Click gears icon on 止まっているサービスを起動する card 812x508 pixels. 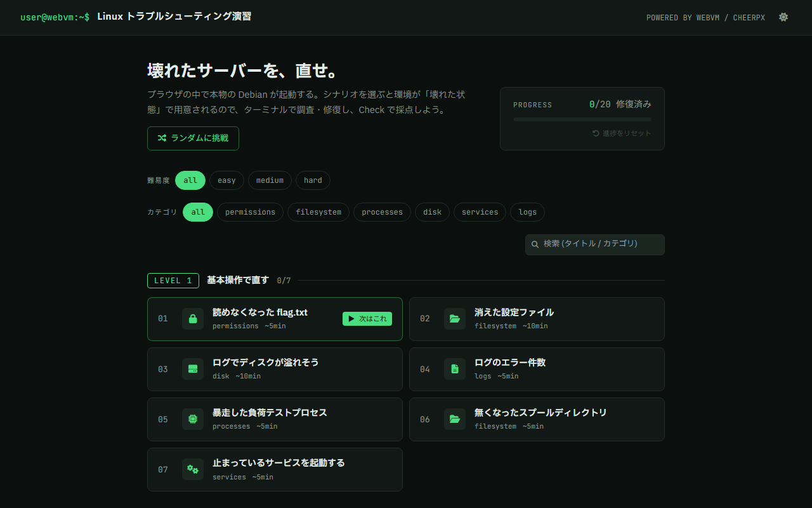193,469
